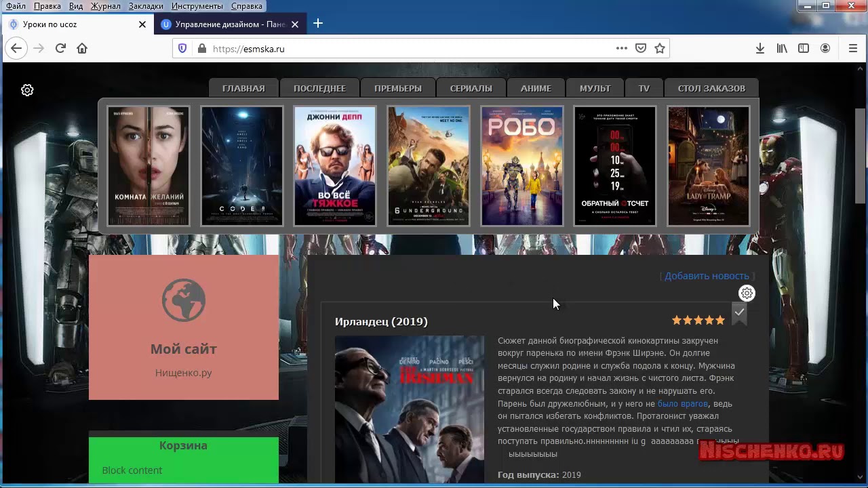This screenshot has width=868, height=488.
Task: Close the 'Уроки по ucoz' tab
Action: click(142, 24)
